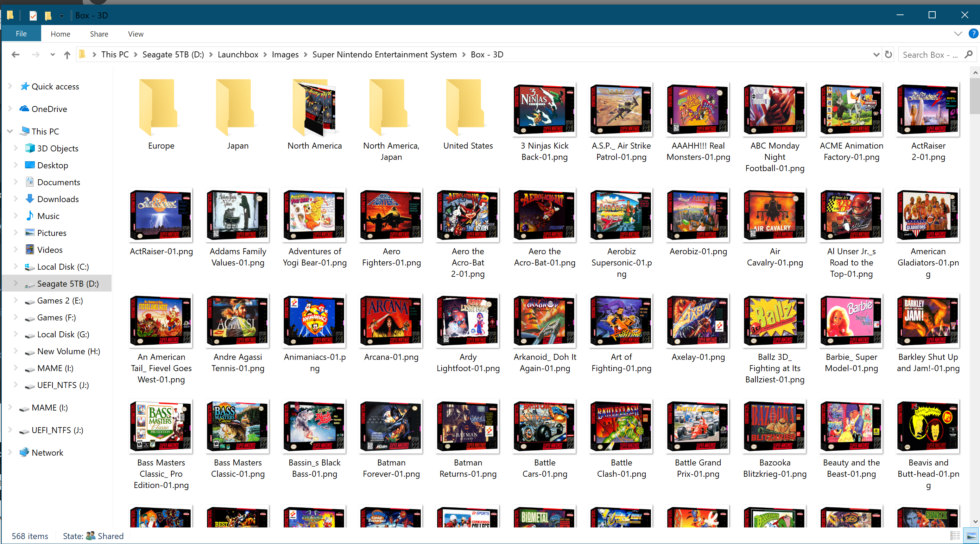Screen dimensions: 980x544
Task: Open the recent locations dropdown arrow
Action: [x=52, y=55]
